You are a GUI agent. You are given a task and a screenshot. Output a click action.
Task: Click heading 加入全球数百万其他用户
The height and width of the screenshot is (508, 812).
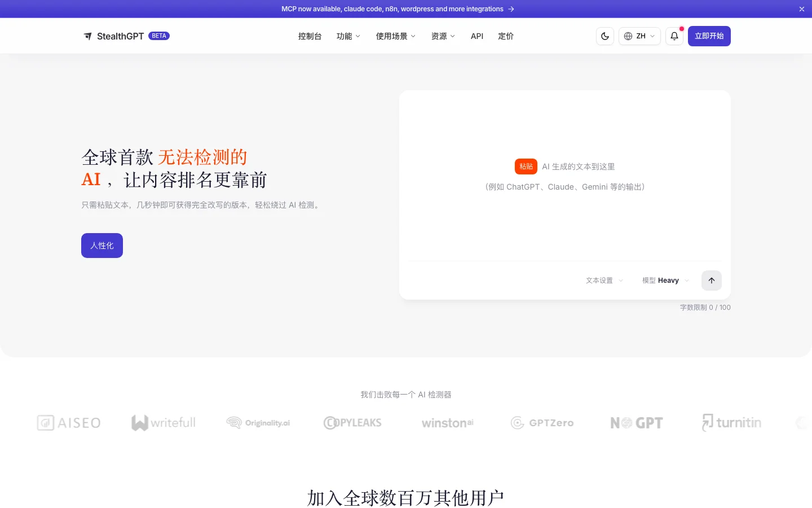pyautogui.click(x=405, y=498)
